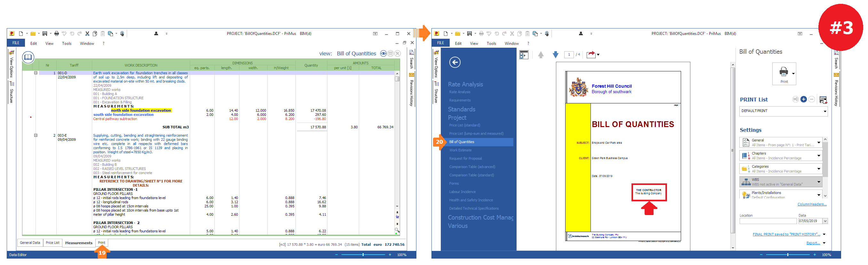868x265 pixels.
Task: Open the book icon above the table
Action: 28,57
